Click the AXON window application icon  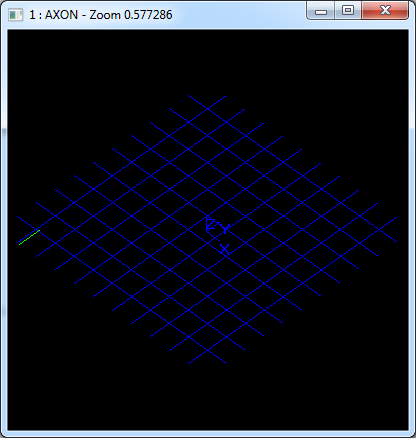click(16, 15)
